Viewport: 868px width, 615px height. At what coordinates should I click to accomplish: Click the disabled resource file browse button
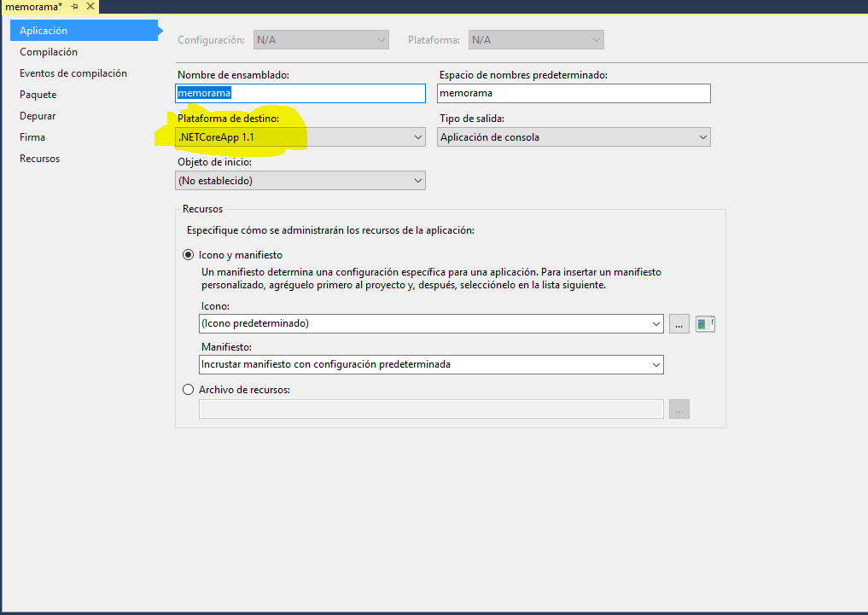pyautogui.click(x=679, y=409)
